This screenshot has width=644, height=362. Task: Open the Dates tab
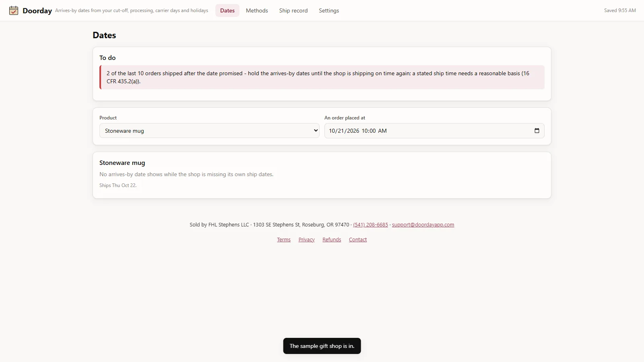point(227,10)
